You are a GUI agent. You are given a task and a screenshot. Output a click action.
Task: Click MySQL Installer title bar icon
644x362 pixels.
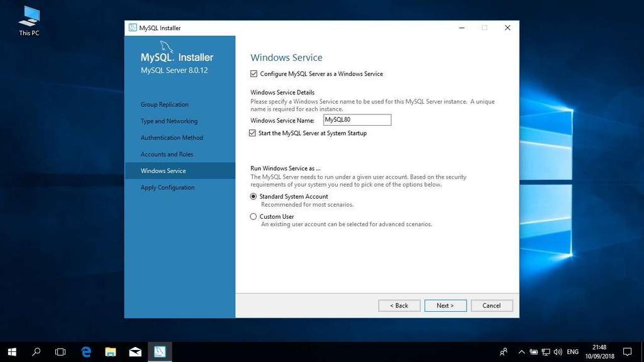click(x=133, y=28)
